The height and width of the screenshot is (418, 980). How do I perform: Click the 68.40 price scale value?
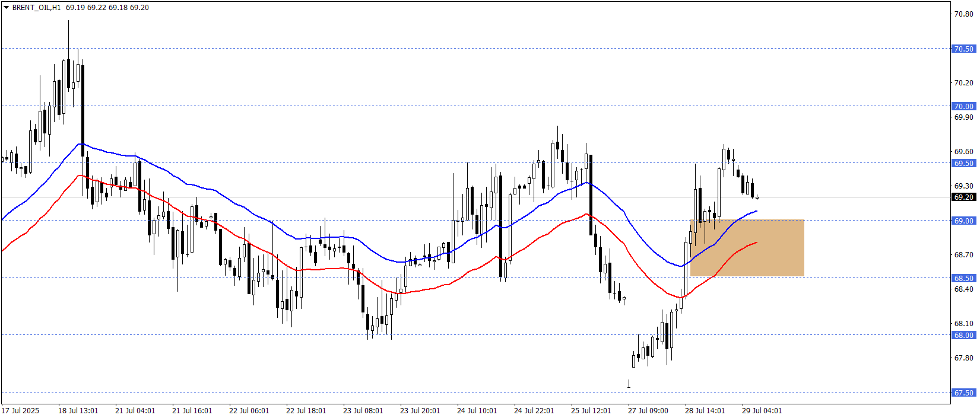click(963, 289)
